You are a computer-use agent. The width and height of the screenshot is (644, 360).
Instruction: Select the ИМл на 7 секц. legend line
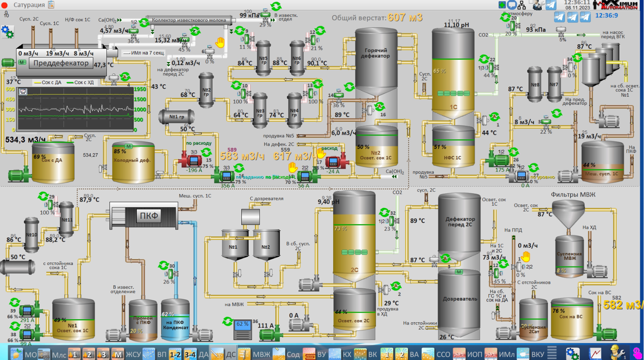(143, 53)
